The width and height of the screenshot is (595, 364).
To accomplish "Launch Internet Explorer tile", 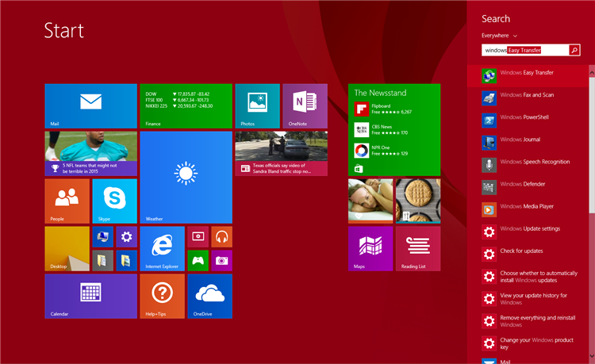I will click(x=163, y=249).
